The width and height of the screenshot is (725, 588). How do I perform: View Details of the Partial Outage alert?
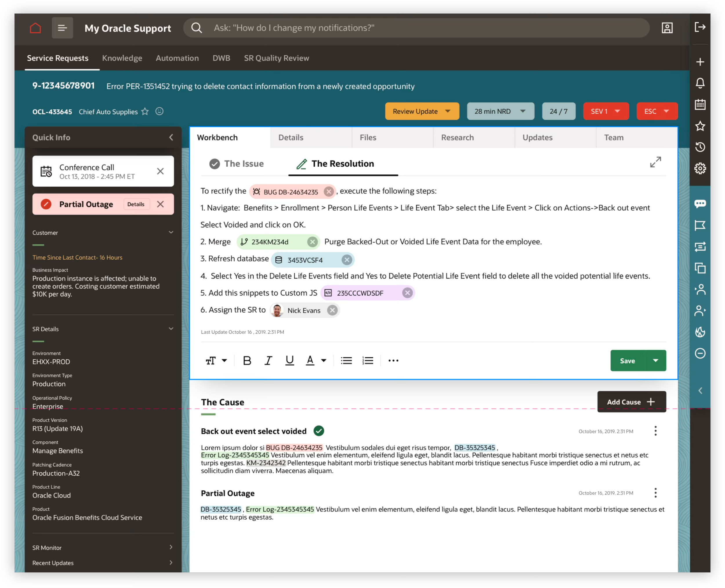tap(136, 204)
